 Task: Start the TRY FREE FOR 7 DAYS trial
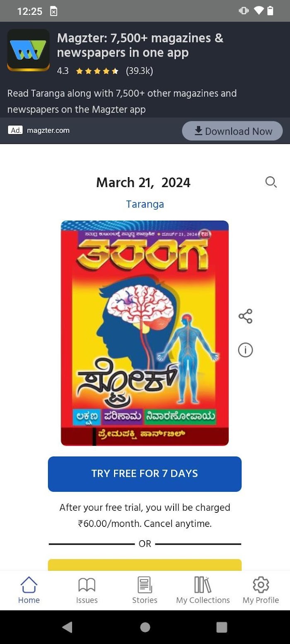145,474
